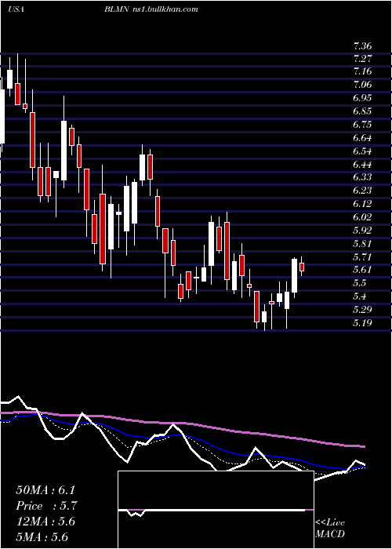
Task: Click the 6.44 price axis label
Action: coord(362,164)
